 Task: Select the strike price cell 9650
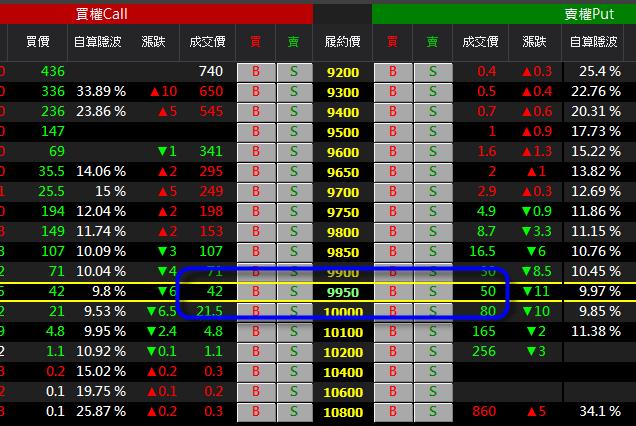click(343, 172)
